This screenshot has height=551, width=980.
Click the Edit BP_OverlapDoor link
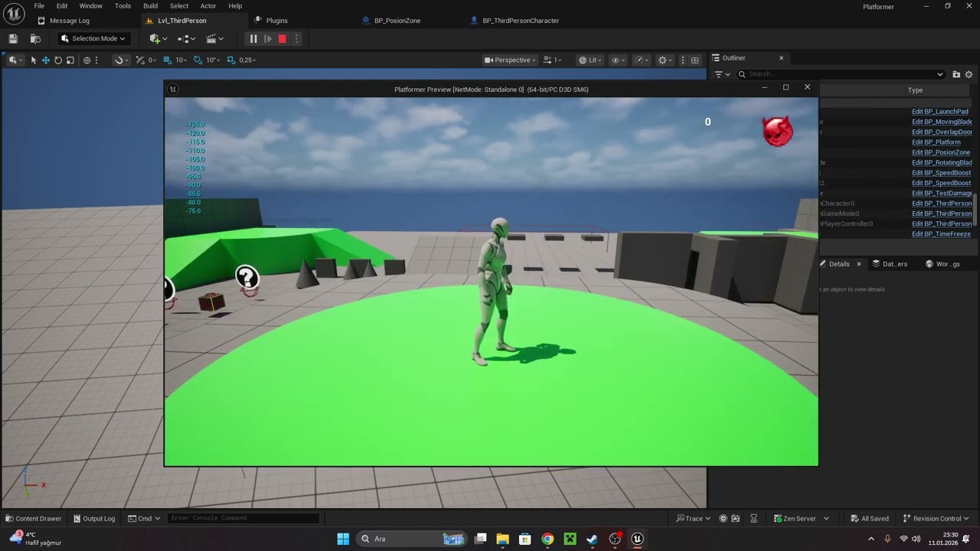click(x=942, y=132)
